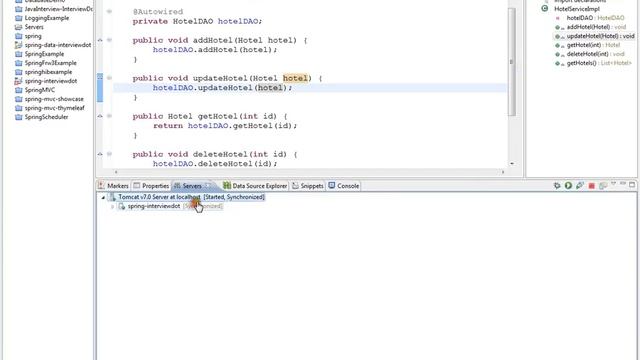Click editor horizontal scroll right arrow
640x360 pixels.
point(503,172)
